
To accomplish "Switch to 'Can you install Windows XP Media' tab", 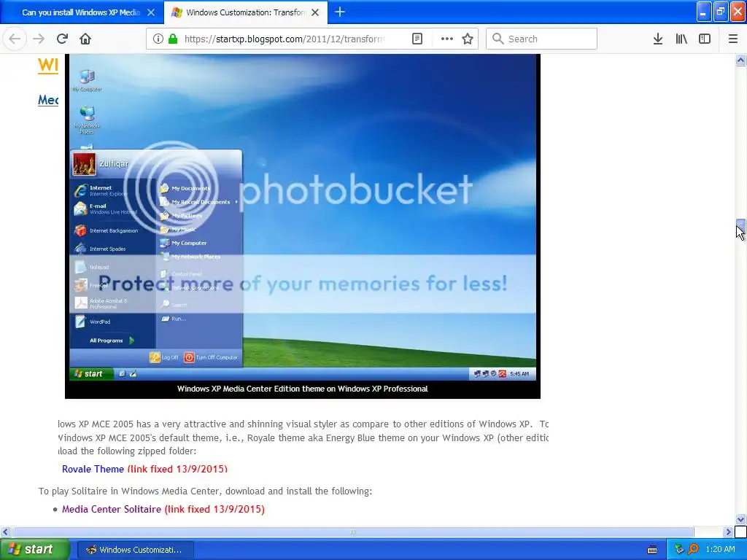I will point(80,12).
